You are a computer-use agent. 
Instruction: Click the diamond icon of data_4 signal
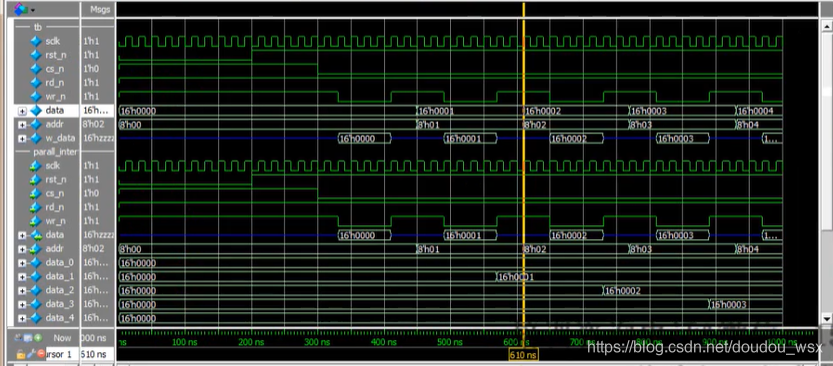click(36, 318)
